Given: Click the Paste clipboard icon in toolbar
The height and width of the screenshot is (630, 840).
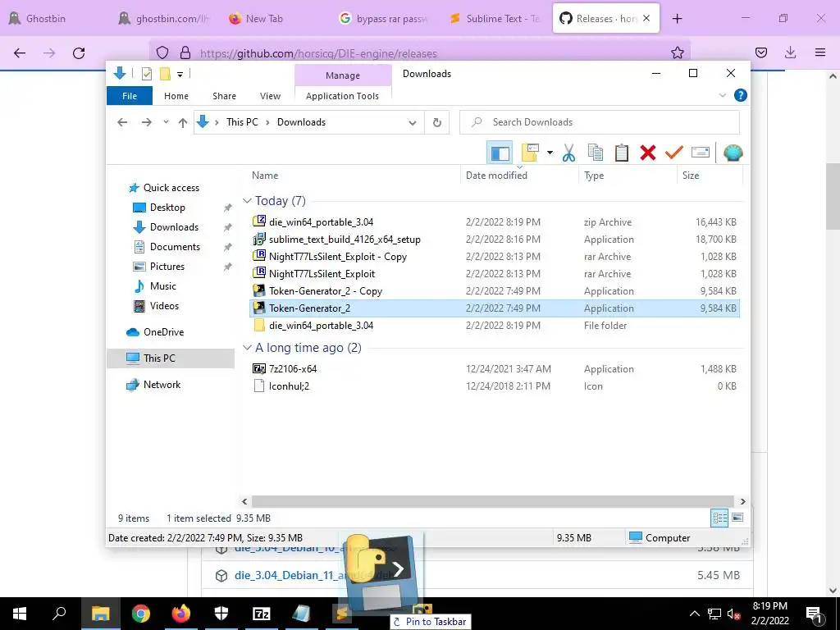Looking at the screenshot, I should 622,153.
